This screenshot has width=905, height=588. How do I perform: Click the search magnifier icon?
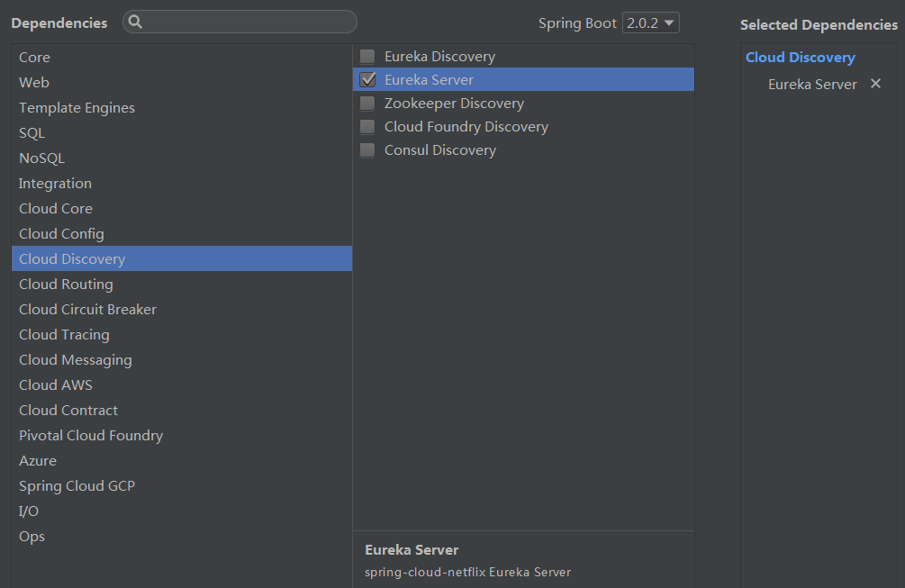click(135, 22)
